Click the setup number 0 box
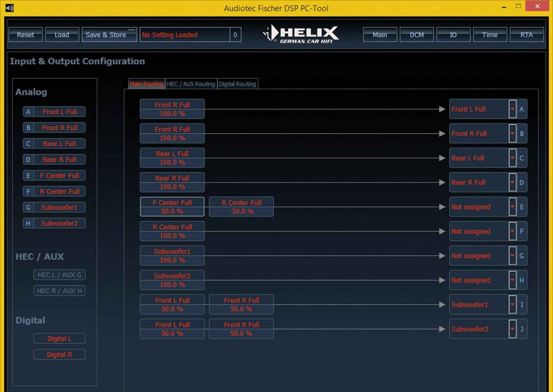 (x=235, y=35)
